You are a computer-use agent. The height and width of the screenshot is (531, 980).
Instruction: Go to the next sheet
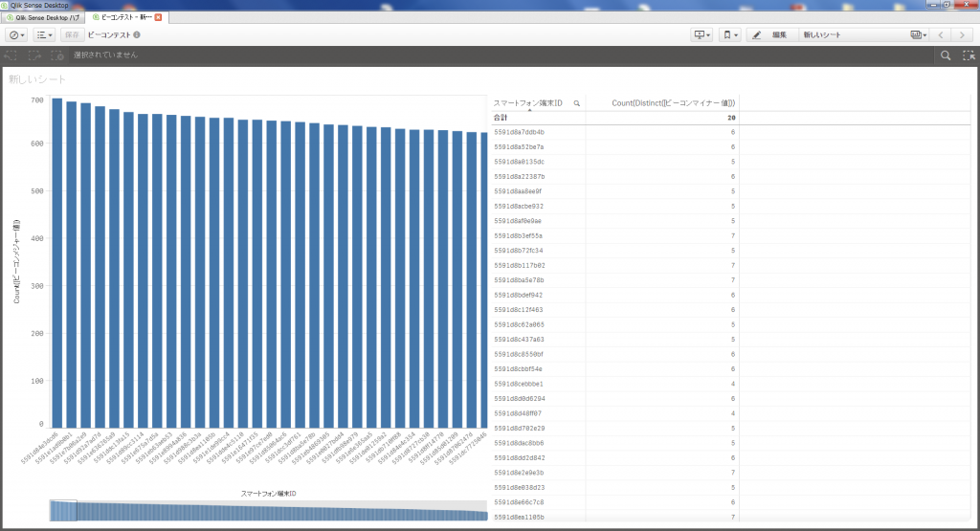pyautogui.click(x=964, y=35)
